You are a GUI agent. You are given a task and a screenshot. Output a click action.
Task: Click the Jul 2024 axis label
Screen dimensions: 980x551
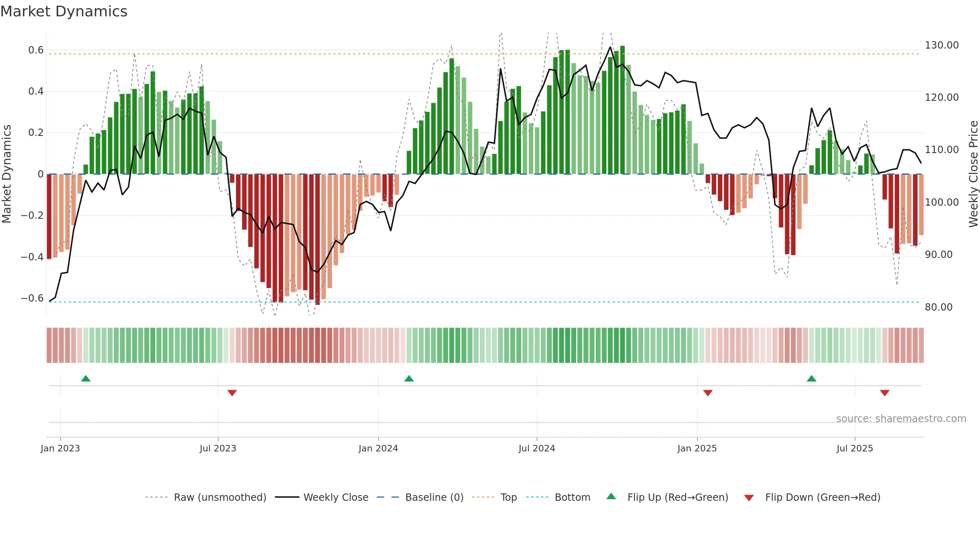point(537,448)
